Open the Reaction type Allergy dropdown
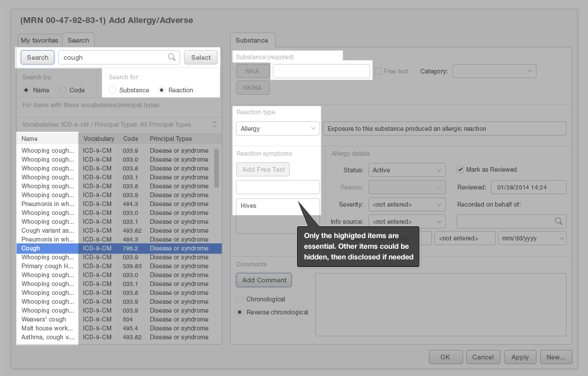 click(277, 128)
